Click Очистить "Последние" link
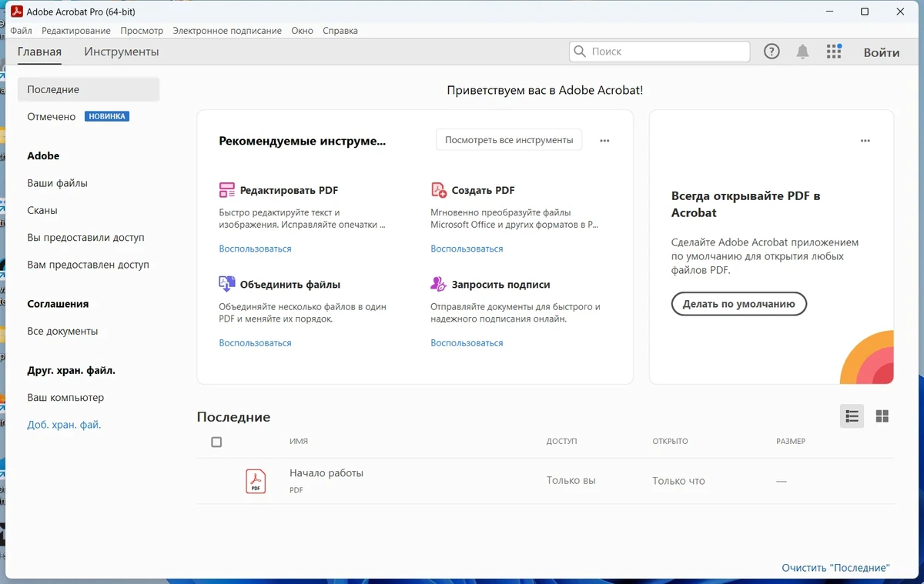 [x=835, y=568]
